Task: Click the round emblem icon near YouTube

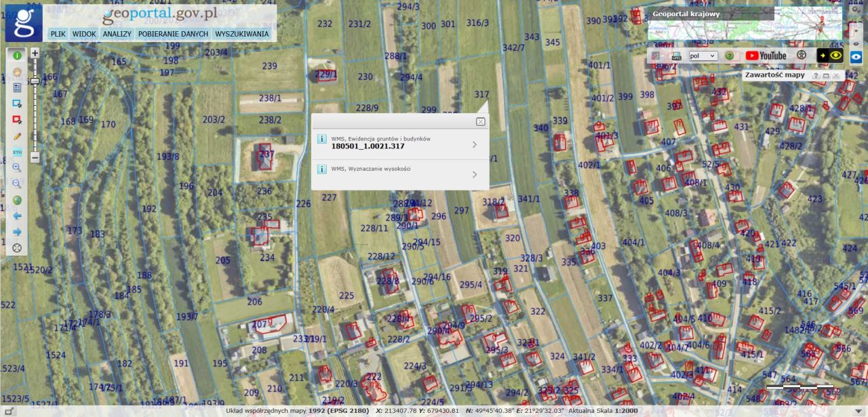Action: pyautogui.click(x=801, y=56)
